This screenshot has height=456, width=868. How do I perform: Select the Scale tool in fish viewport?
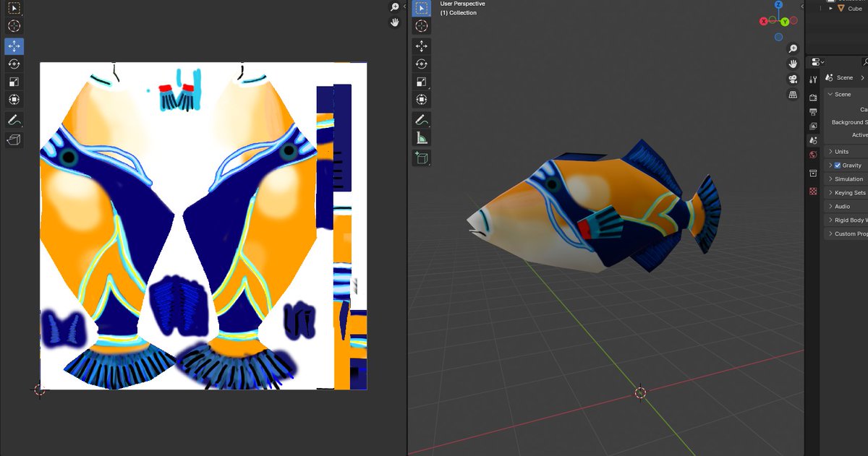pyautogui.click(x=422, y=82)
